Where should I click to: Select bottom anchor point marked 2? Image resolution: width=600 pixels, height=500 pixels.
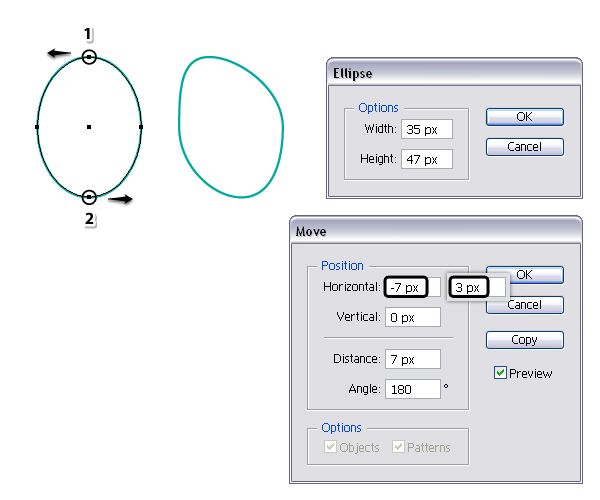(x=89, y=197)
